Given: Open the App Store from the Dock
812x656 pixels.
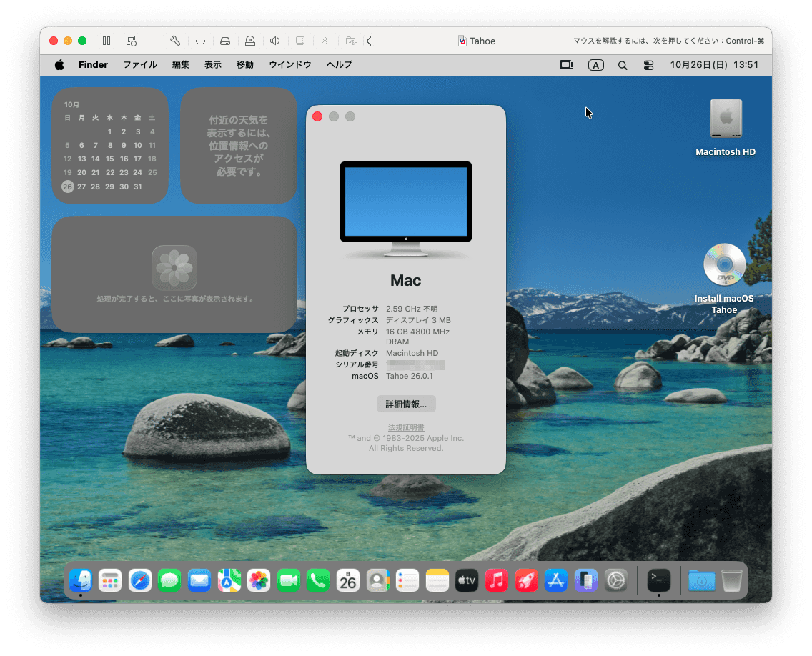Looking at the screenshot, I should (x=555, y=580).
